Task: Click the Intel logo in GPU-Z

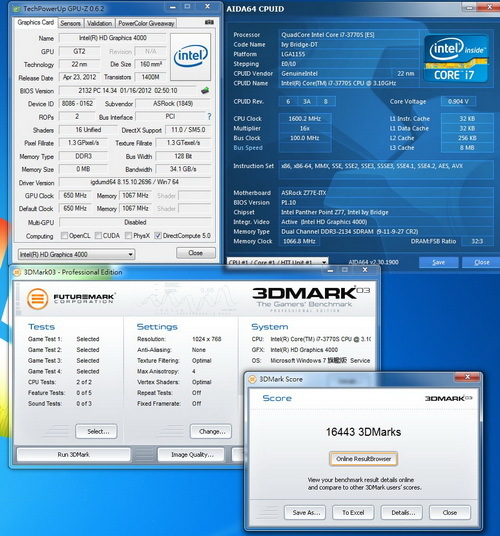Action: tap(190, 56)
